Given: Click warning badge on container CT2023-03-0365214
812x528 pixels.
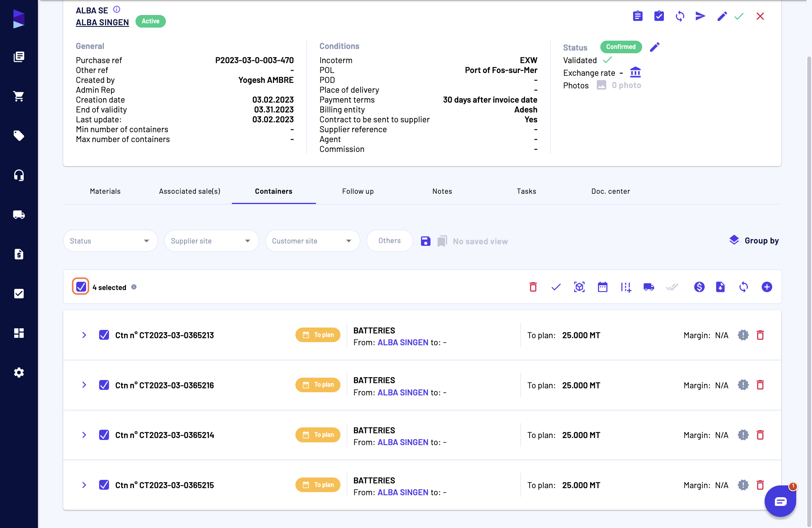Looking at the screenshot, I should pos(743,435).
